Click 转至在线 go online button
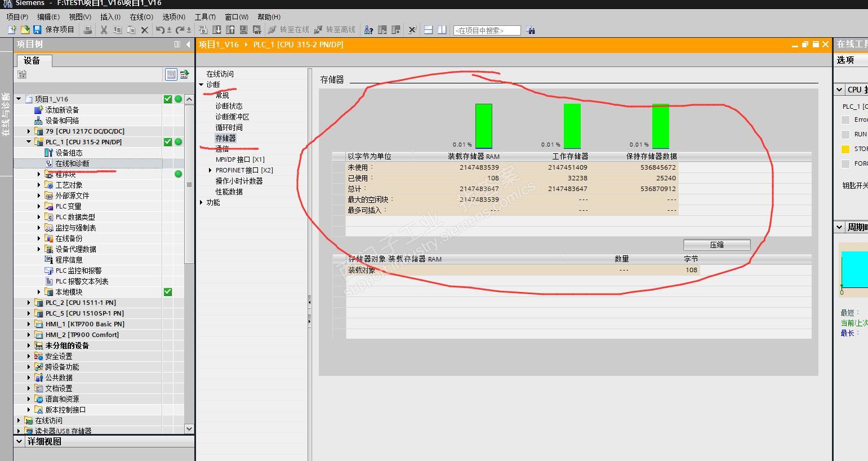 click(x=288, y=30)
